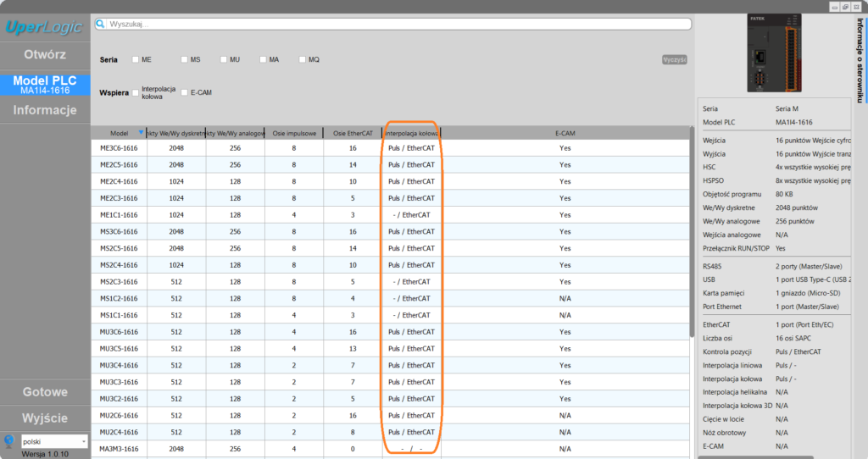
Task: Click the Wyczyść clear filters button
Action: [x=674, y=60]
